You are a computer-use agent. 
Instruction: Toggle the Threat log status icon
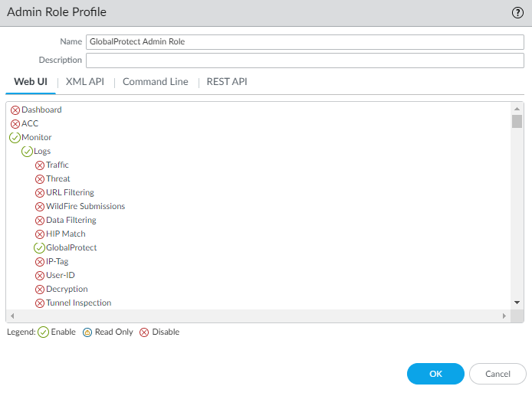coord(40,179)
